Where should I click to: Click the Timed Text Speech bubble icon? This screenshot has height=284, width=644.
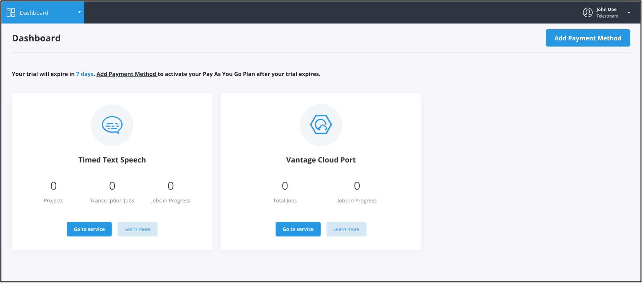coord(112,125)
